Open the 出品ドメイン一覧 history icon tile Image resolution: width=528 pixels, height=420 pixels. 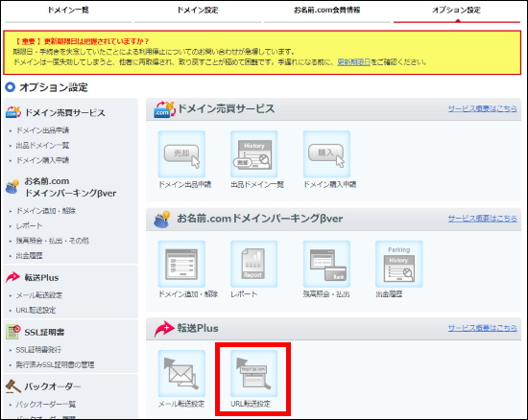pyautogui.click(x=253, y=154)
